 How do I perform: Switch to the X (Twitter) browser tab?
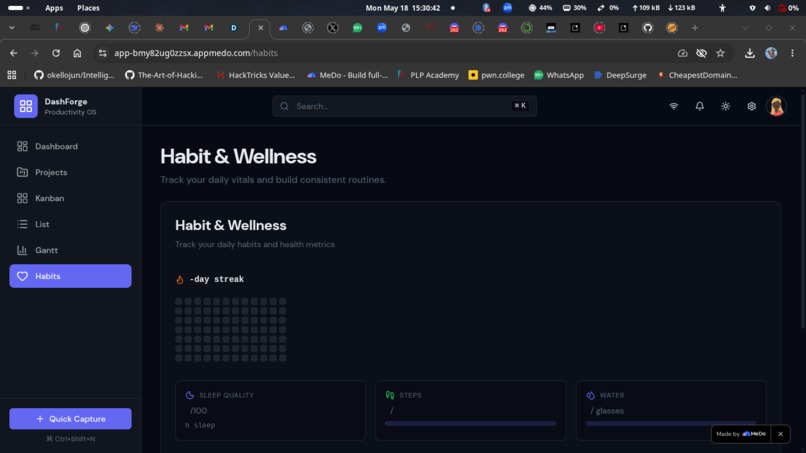click(333, 28)
